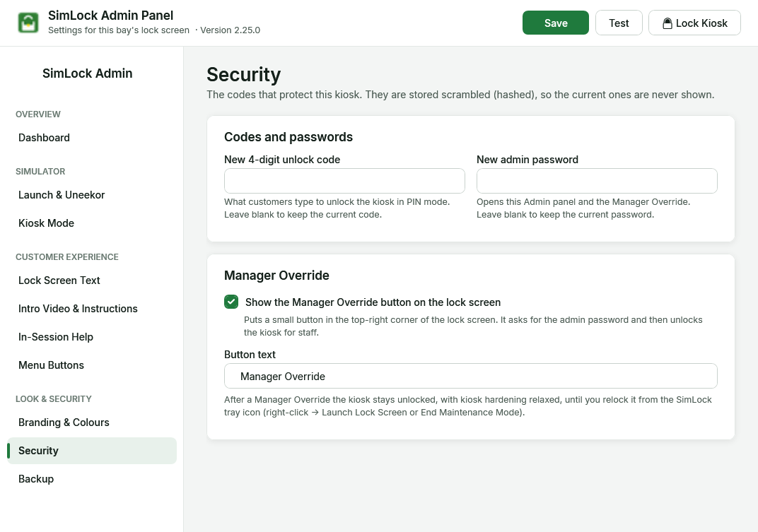Click the 'stored scrambled (hashed)' description line
The image size is (758, 532).
(461, 95)
